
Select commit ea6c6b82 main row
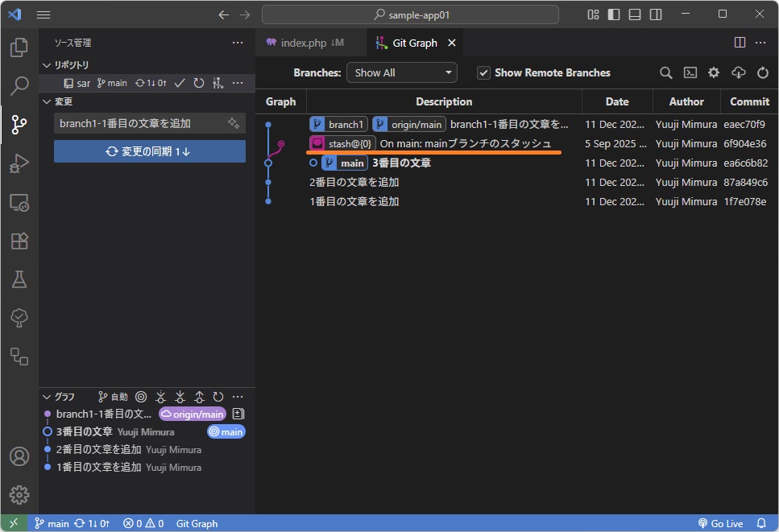tap(516, 163)
